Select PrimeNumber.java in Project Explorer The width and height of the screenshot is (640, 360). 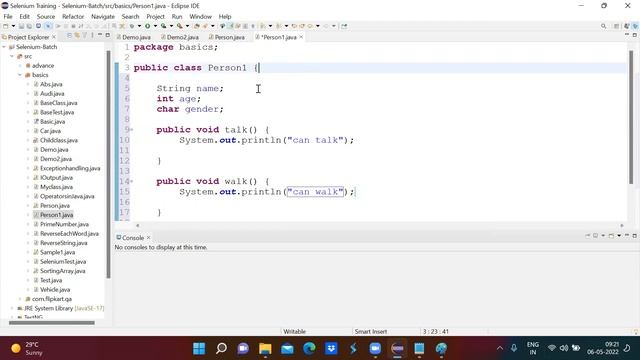64,224
